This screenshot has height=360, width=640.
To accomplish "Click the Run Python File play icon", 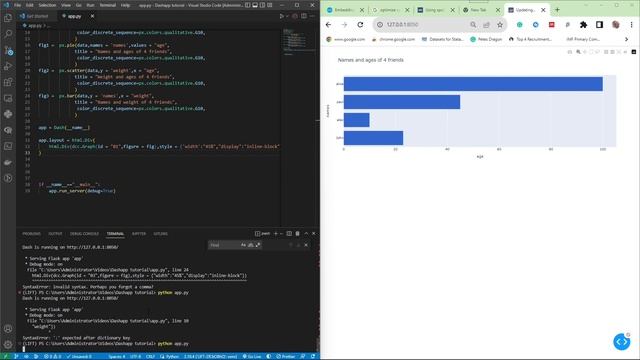I will coord(281,16).
